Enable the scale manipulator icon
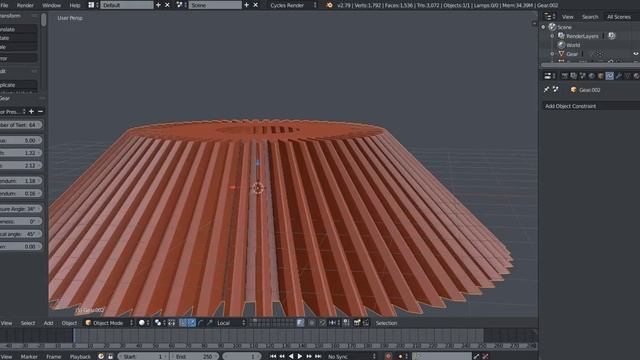Viewport: 640px width, 360px height. (x=209, y=323)
